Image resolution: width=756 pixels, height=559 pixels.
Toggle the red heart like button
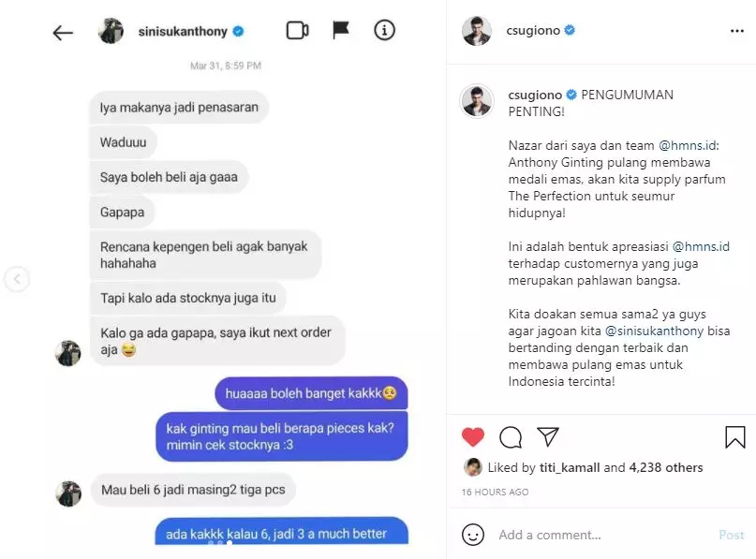[x=472, y=437]
